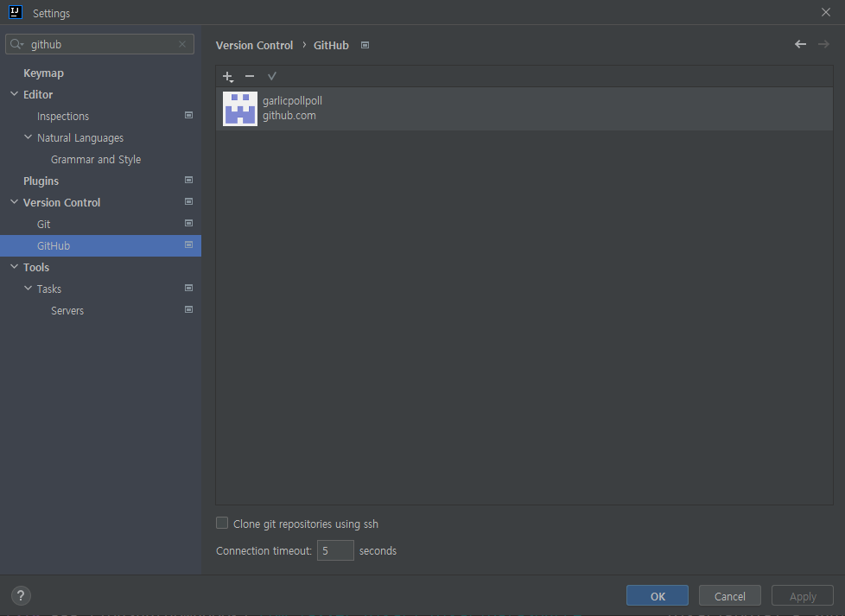Click the project-level icon beside the GitHub breadcrumb
The image size is (845, 616).
coord(365,45)
